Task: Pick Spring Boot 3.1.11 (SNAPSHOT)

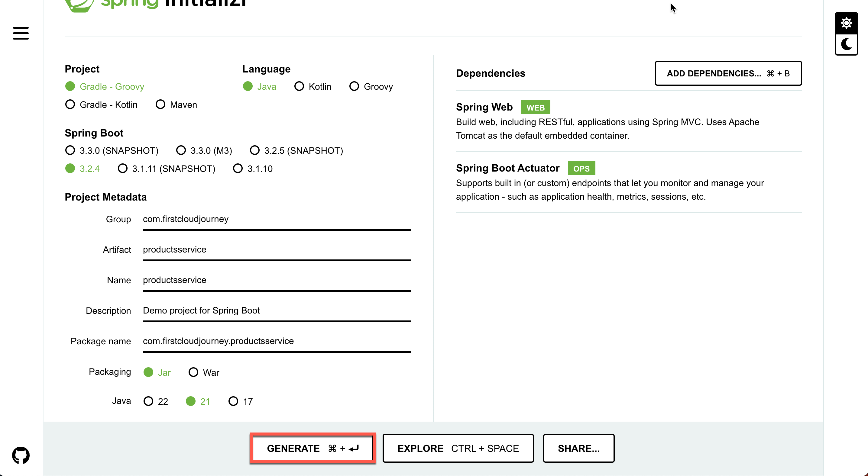Action: (167, 169)
